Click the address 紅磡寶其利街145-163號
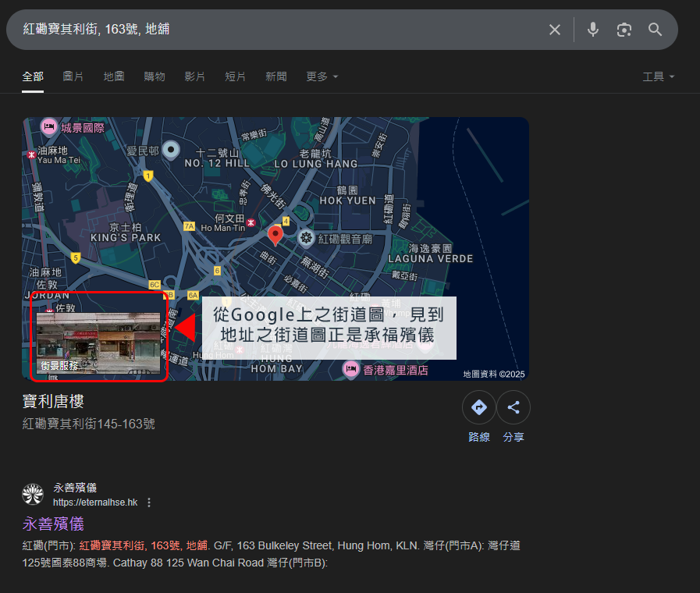 pos(88,424)
